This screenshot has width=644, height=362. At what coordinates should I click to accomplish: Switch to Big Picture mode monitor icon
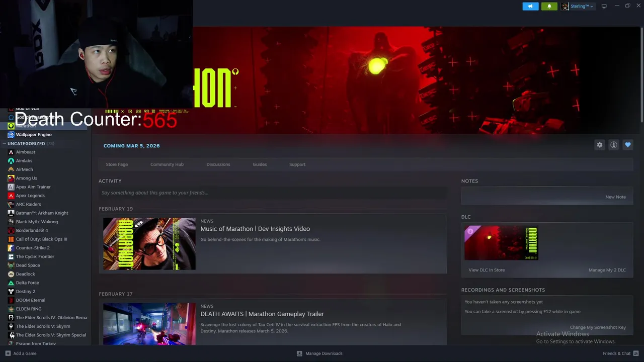(x=604, y=6)
